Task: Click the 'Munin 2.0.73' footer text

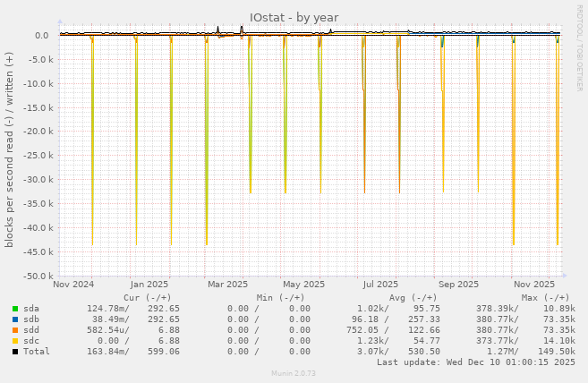Action: pos(294,372)
